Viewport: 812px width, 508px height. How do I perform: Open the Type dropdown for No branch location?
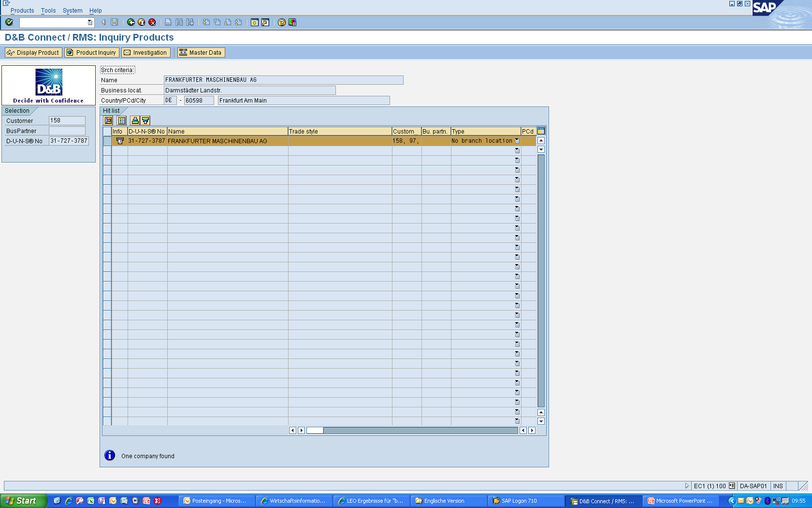517,141
